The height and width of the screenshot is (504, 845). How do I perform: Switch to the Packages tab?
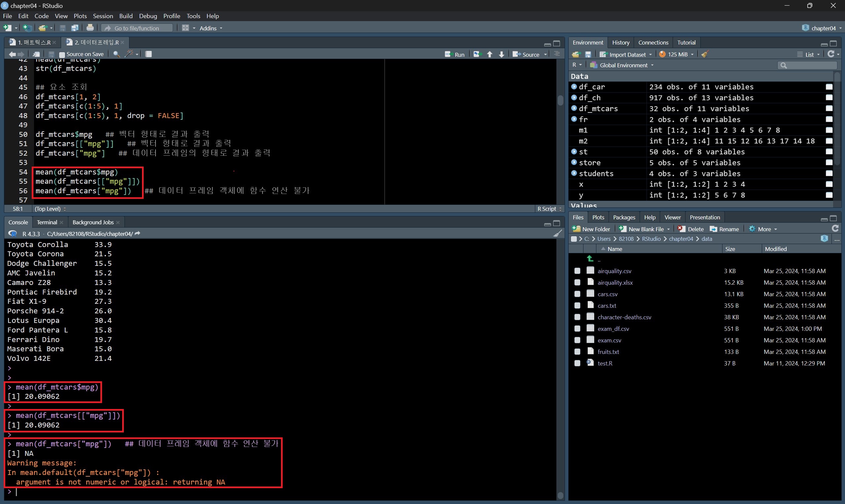click(624, 217)
